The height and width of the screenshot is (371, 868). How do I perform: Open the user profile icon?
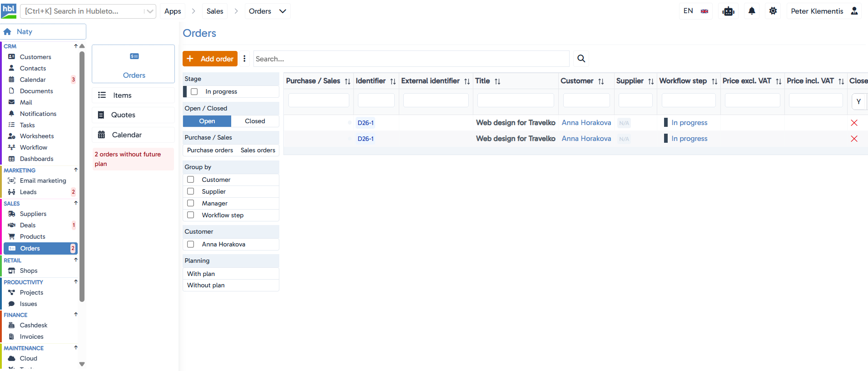854,11
